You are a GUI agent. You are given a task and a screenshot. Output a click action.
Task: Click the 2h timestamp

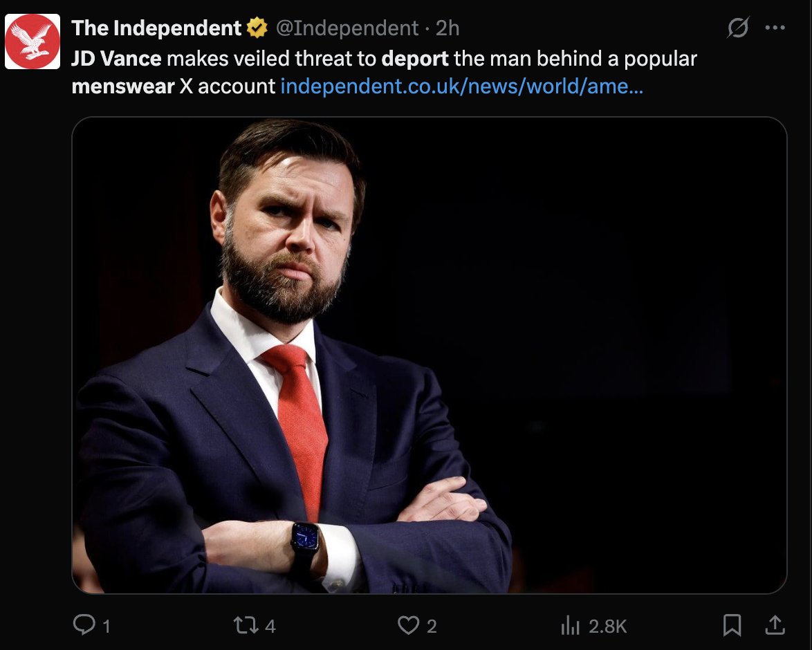tap(450, 28)
